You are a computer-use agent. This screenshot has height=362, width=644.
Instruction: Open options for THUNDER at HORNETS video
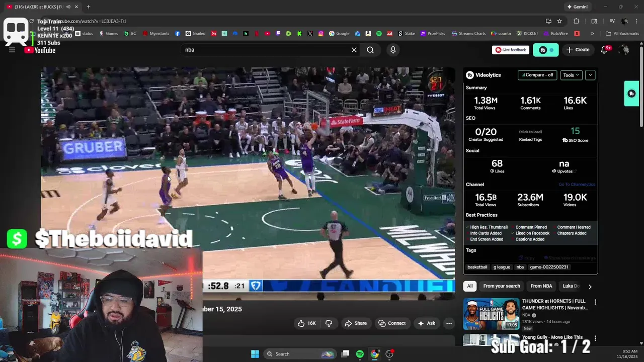(x=595, y=302)
